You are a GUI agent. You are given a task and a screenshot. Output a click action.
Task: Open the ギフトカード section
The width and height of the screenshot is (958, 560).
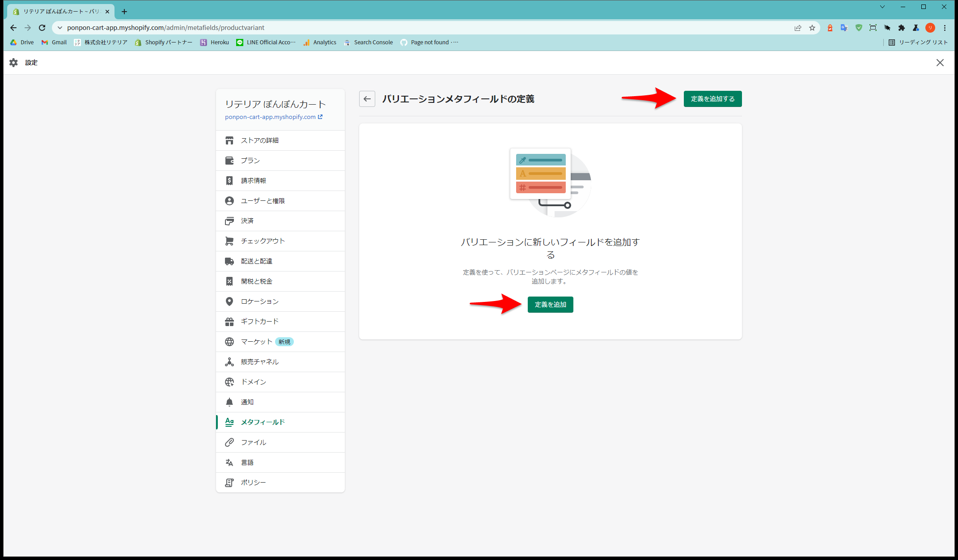point(259,322)
